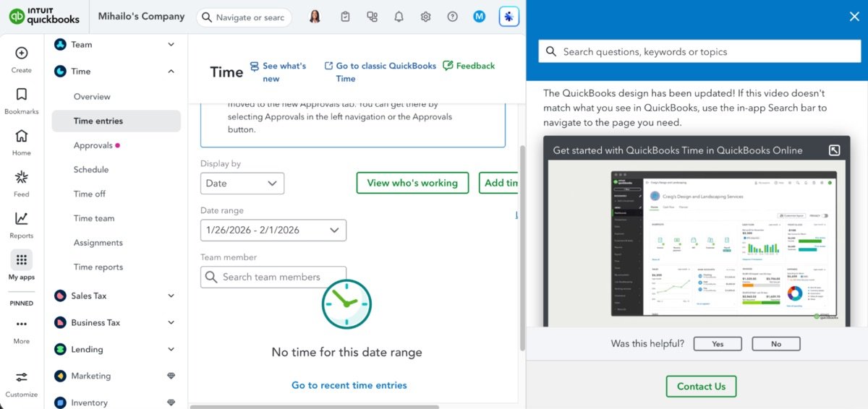Expand the Sales Tax section chevron
The width and height of the screenshot is (868, 409).
[x=171, y=296]
